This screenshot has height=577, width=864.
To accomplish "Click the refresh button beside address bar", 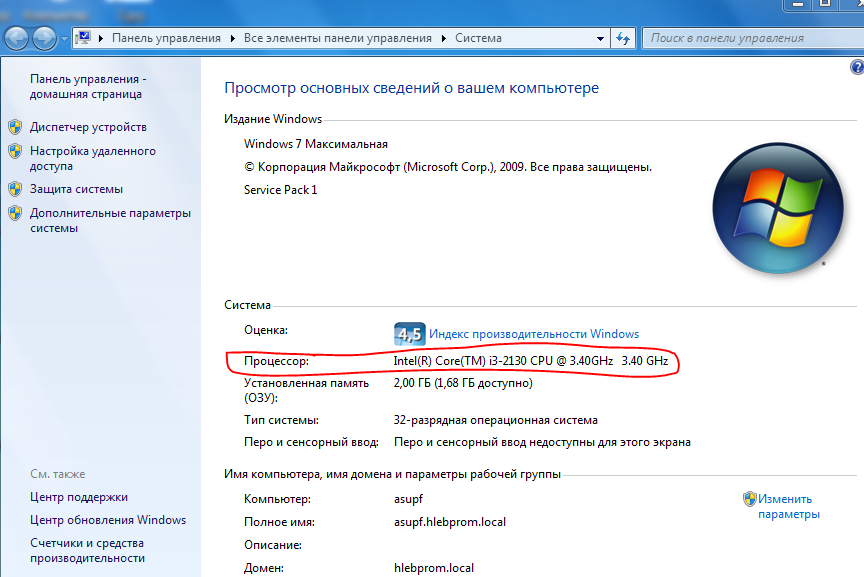I will pos(623,39).
